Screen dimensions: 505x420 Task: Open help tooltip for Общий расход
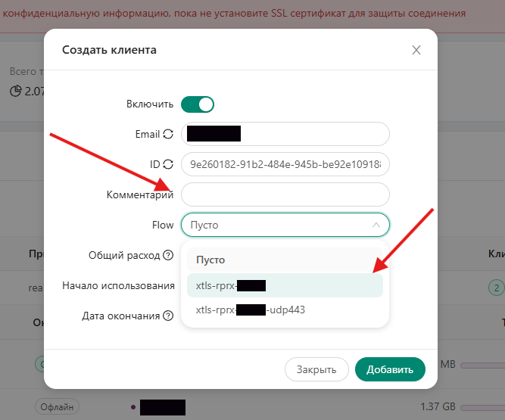(x=168, y=255)
